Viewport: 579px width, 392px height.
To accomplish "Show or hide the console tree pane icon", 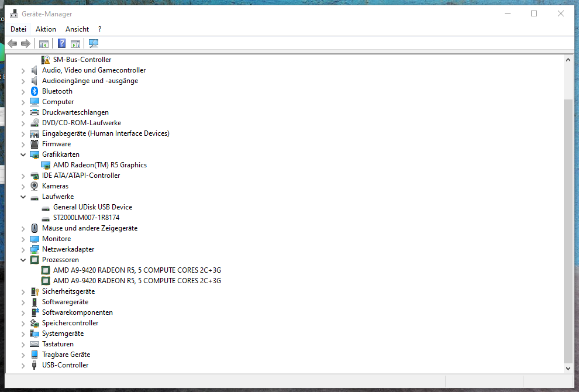I will pyautogui.click(x=44, y=44).
